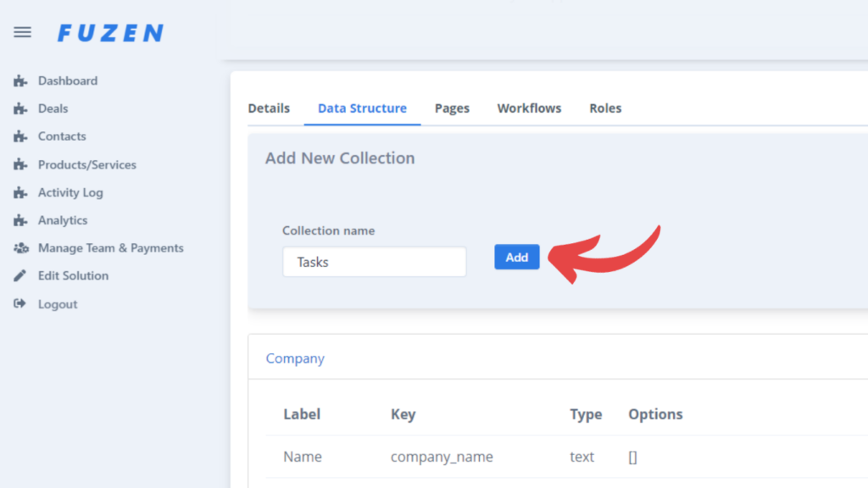Image resolution: width=868 pixels, height=488 pixels.
Task: Open Contacts from the sidebar
Action: point(62,136)
